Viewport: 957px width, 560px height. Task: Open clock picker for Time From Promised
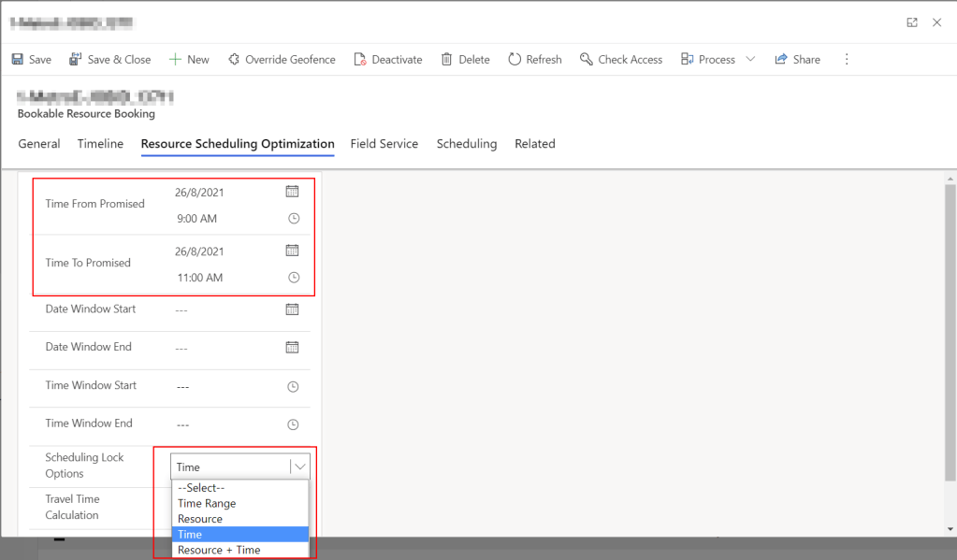point(293,219)
